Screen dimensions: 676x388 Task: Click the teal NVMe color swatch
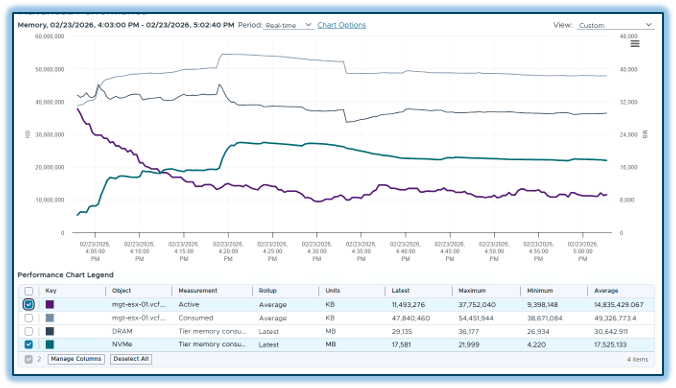[50, 344]
